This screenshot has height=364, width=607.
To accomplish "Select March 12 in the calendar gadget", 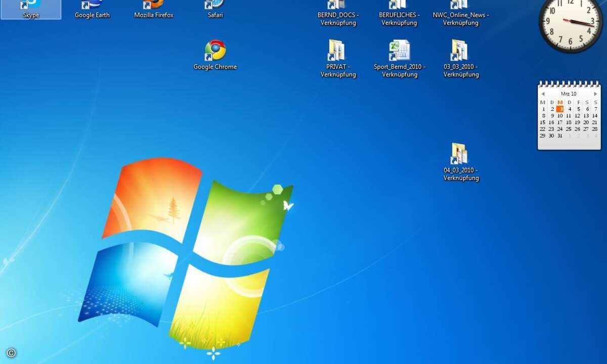I will (x=578, y=116).
